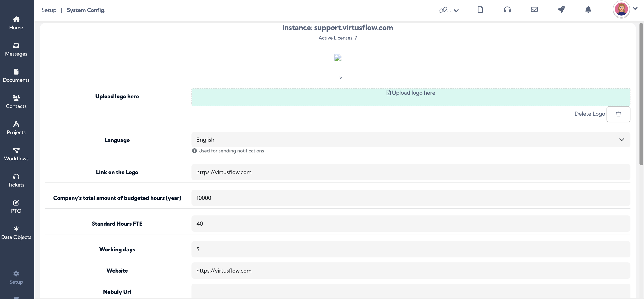Click the Standard Hours FTE input field

point(411,224)
